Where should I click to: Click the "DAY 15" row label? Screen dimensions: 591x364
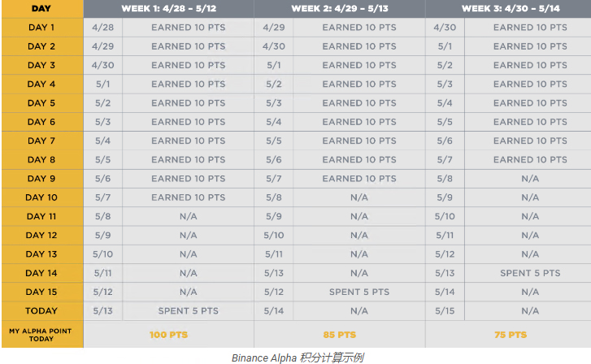[x=41, y=292]
